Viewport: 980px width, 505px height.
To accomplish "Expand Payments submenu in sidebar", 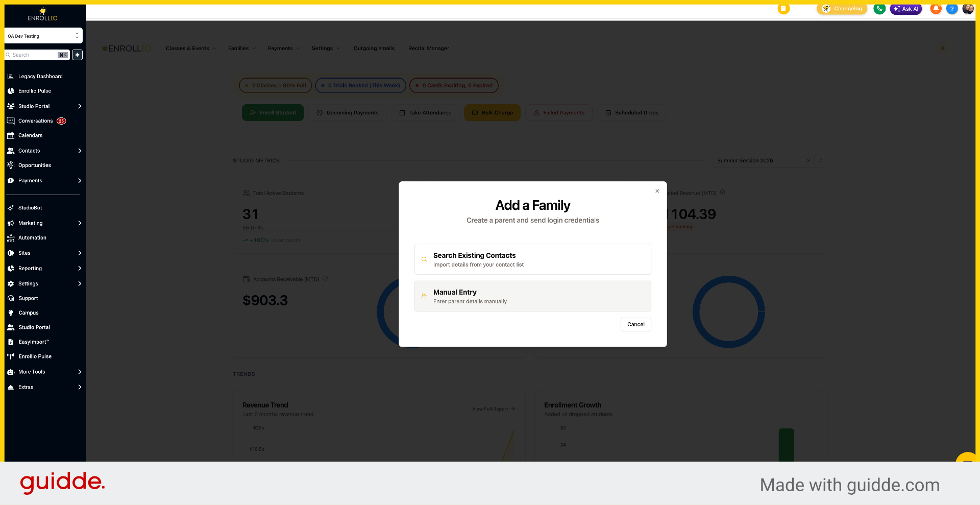I will [x=80, y=181].
